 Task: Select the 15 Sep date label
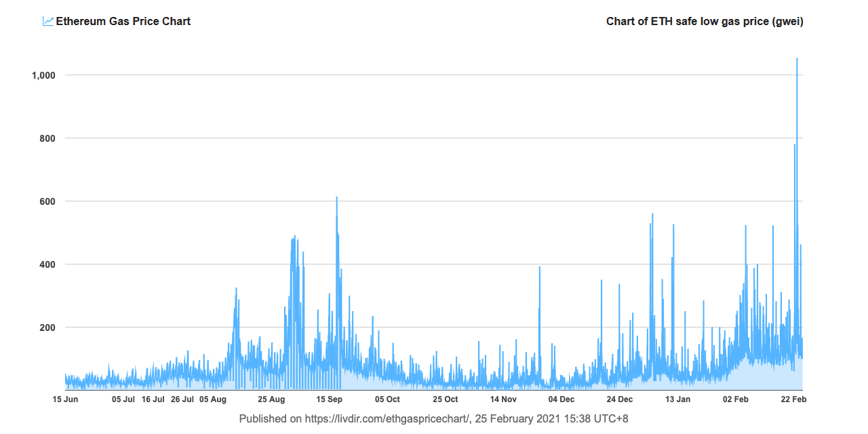tap(330, 399)
